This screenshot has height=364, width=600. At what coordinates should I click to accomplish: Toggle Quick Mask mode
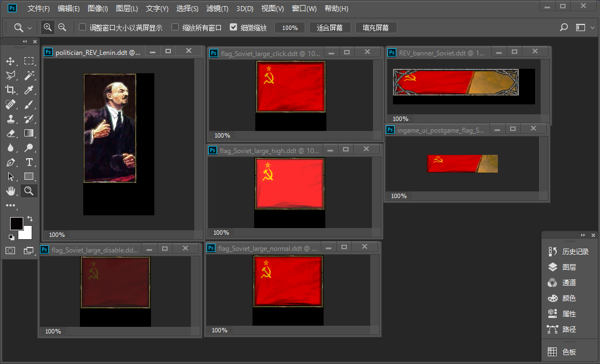pyautogui.click(x=11, y=250)
